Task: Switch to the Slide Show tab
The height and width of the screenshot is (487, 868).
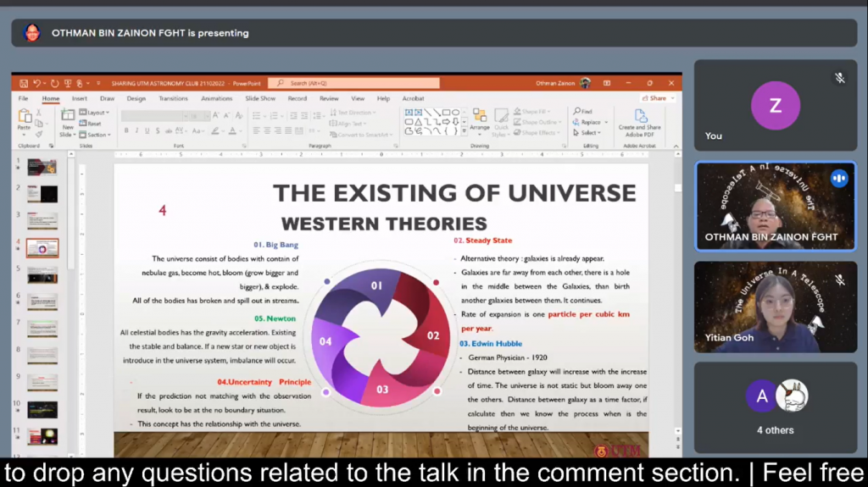Action: point(260,98)
